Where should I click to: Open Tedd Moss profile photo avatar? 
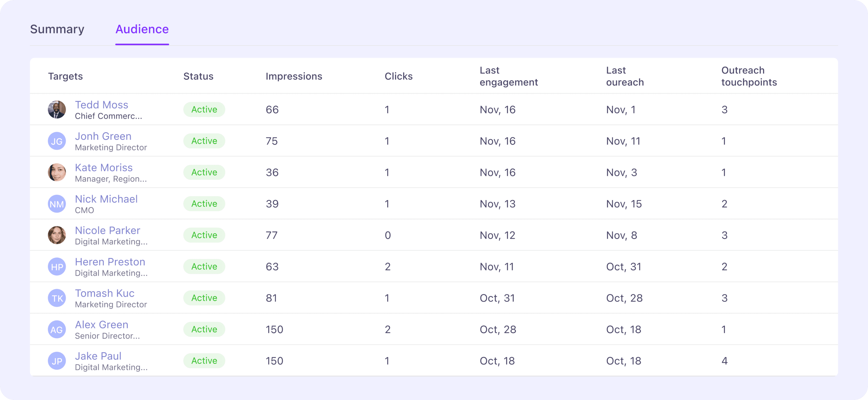click(x=57, y=109)
